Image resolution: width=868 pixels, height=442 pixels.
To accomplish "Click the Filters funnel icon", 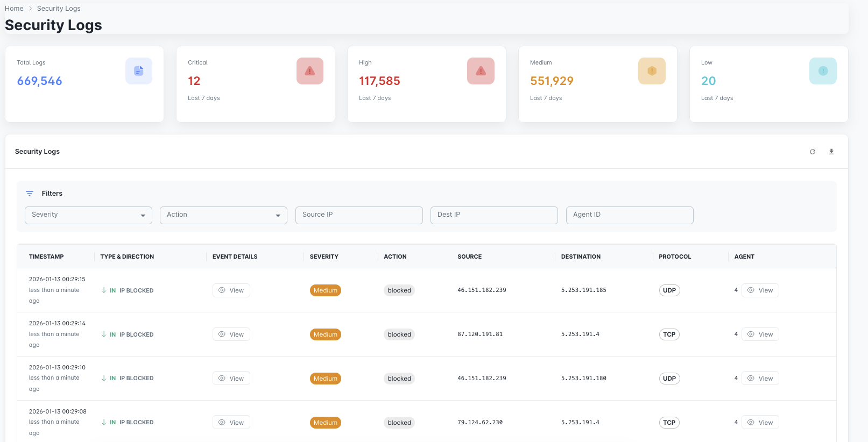I will tap(30, 194).
